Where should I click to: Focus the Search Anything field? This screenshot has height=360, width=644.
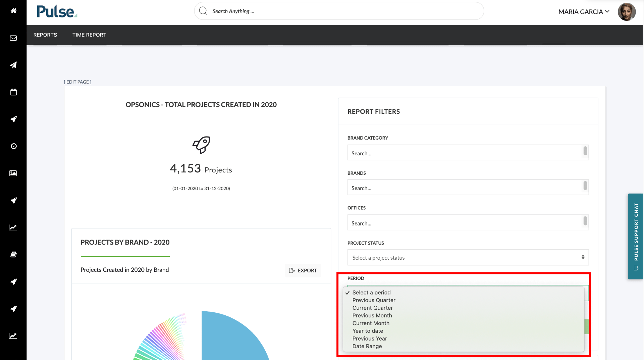(x=339, y=11)
